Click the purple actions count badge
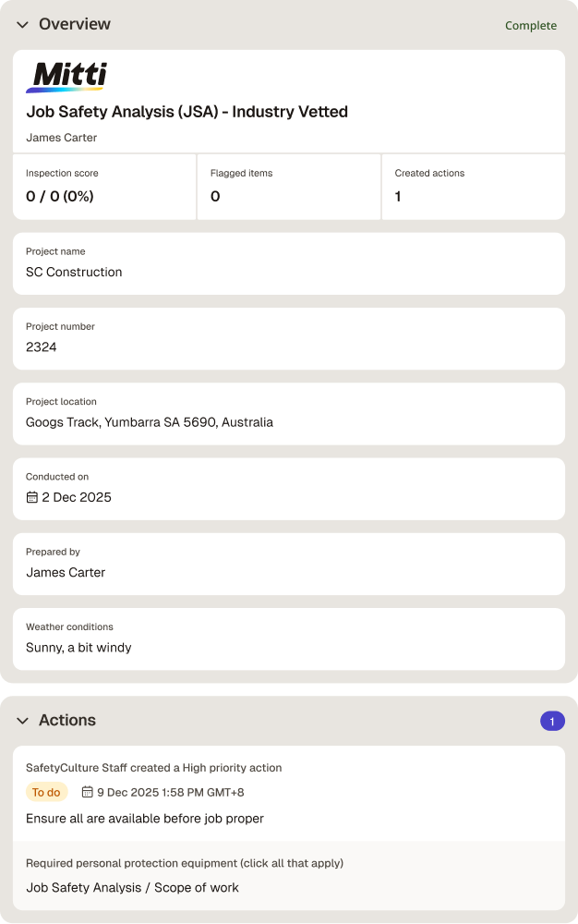The width and height of the screenshot is (578, 924). point(552,722)
